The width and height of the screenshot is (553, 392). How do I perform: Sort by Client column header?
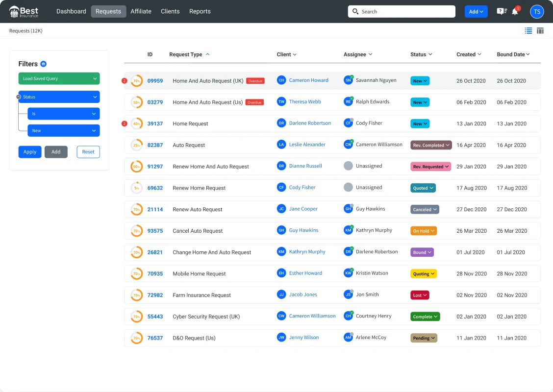287,54
